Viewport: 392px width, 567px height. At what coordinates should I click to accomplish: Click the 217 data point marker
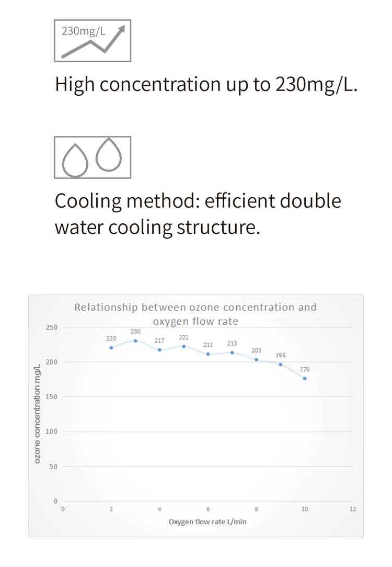click(159, 350)
